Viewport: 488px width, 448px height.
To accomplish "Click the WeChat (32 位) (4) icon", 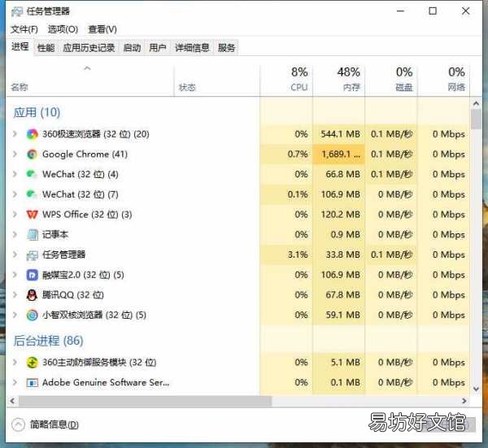I will pos(32,174).
